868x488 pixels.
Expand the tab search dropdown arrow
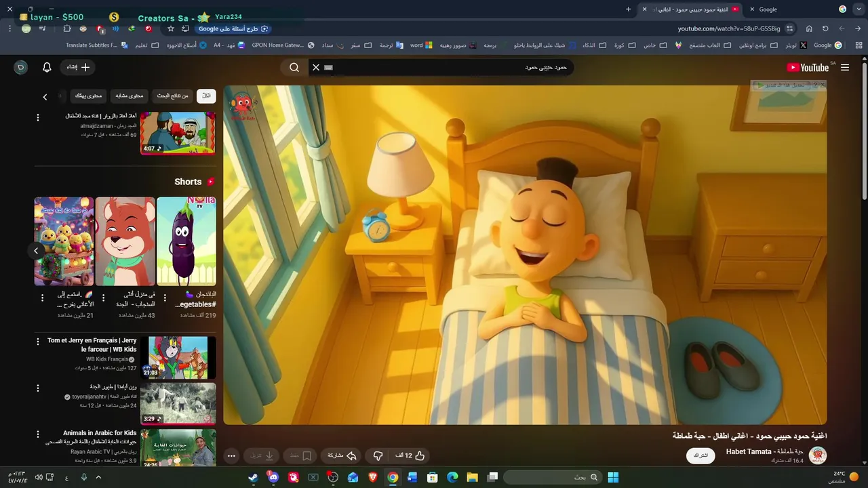[859, 9]
